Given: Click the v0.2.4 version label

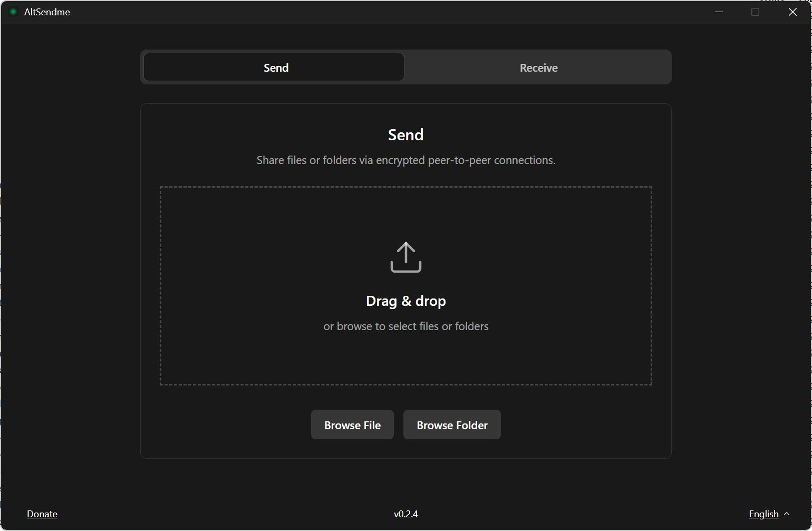Looking at the screenshot, I should 405,514.
